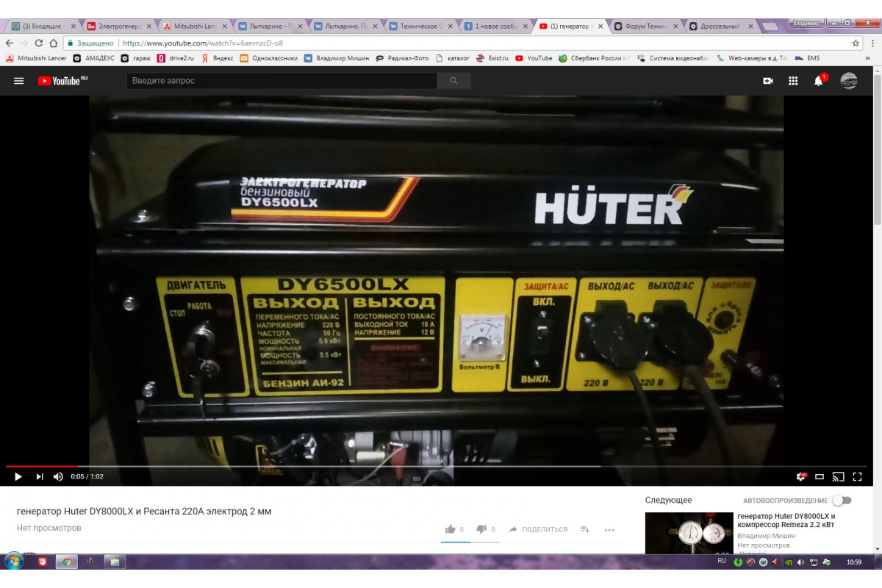Reload the page
This screenshot has height=588, width=882.
click(39, 43)
